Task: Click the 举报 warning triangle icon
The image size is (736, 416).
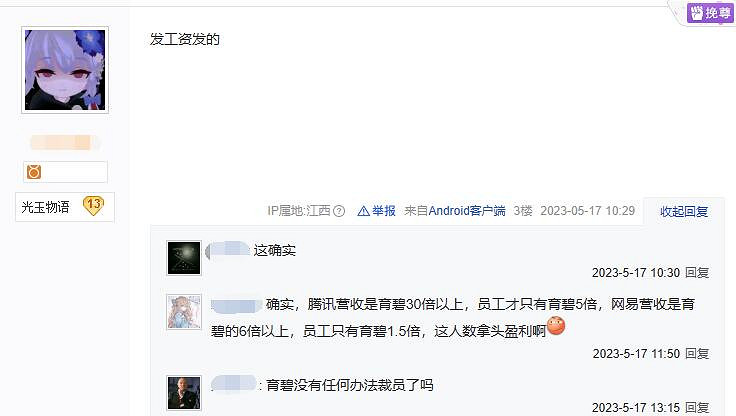Action: pos(363,211)
